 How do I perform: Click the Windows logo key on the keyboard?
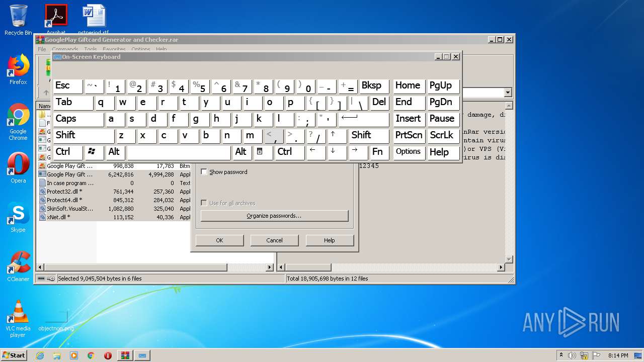point(94,152)
